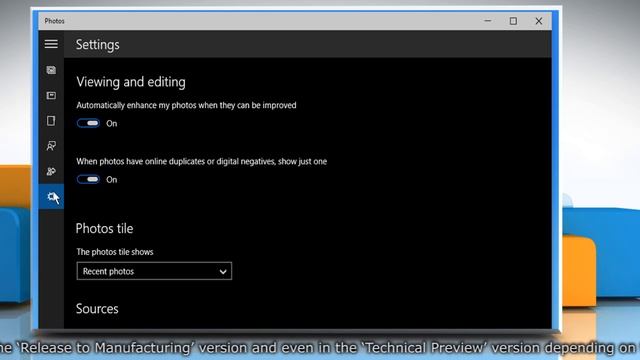This screenshot has width=640, height=360.
Task: Turn off automatic photo enhancement toggle
Action: 88,123
